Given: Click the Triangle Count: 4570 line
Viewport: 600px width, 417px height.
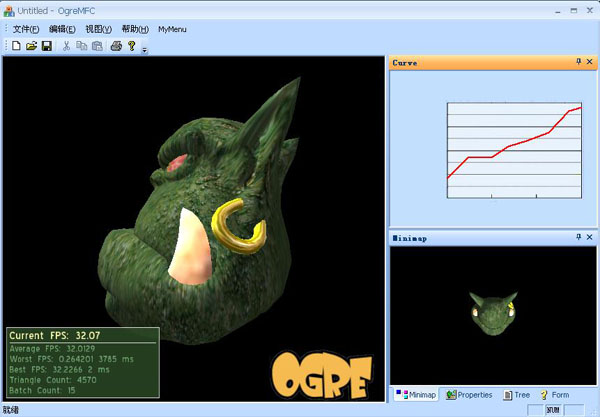Looking at the screenshot, I should pyautogui.click(x=53, y=380).
